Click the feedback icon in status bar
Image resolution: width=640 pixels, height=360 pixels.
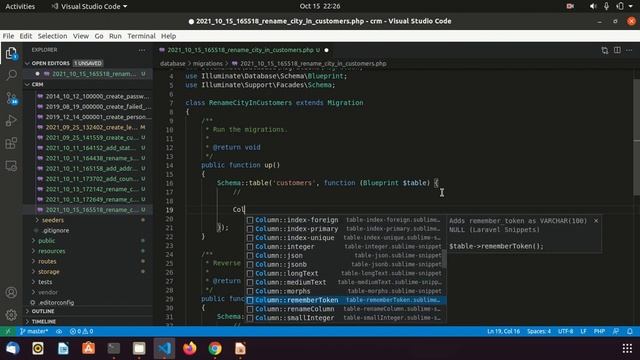tap(616, 331)
